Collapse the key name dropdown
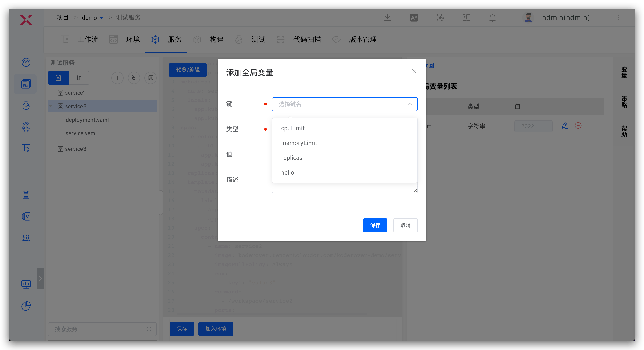The width and height of the screenshot is (644, 350). point(410,104)
